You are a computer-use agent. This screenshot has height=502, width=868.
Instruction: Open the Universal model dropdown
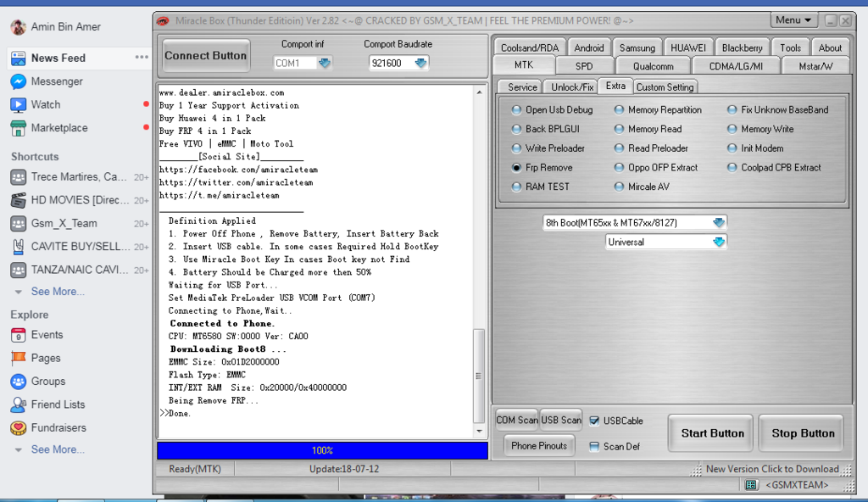719,243
